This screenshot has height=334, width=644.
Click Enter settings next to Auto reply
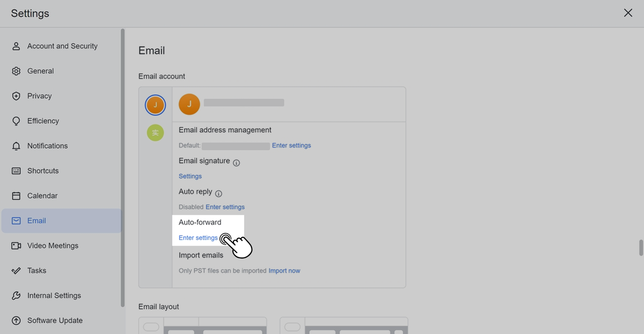[x=225, y=207]
